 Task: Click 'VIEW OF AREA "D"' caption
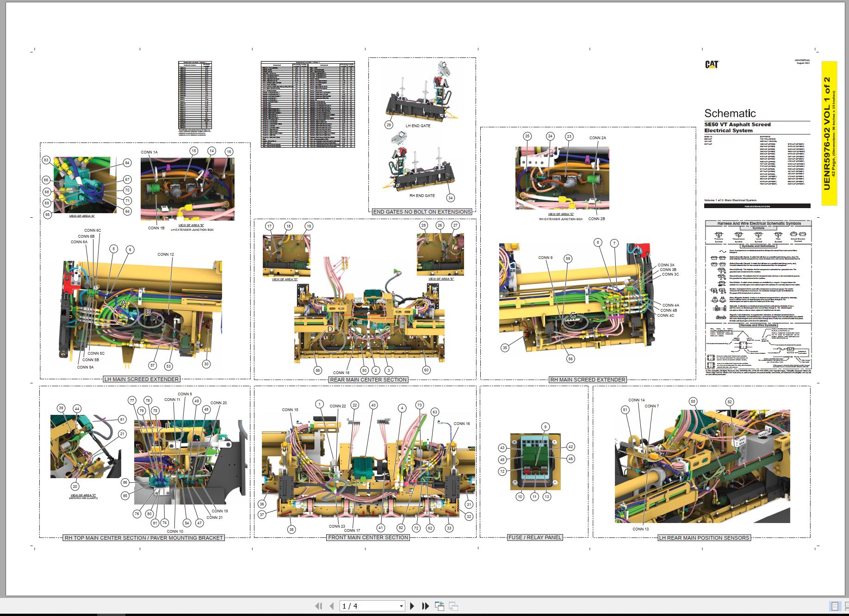285,279
